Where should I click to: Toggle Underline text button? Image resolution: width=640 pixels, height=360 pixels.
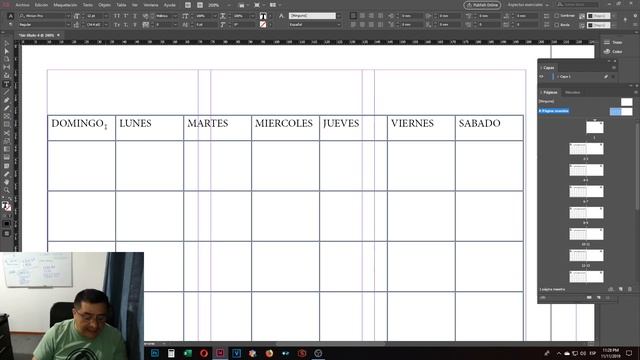click(x=135, y=16)
